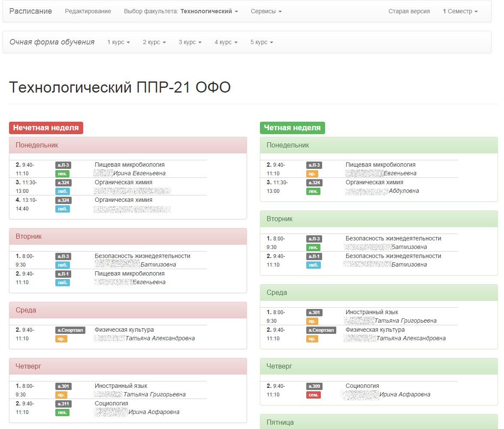Click the red Нечетная неделя badge
The height and width of the screenshot is (429, 504).
click(x=46, y=128)
